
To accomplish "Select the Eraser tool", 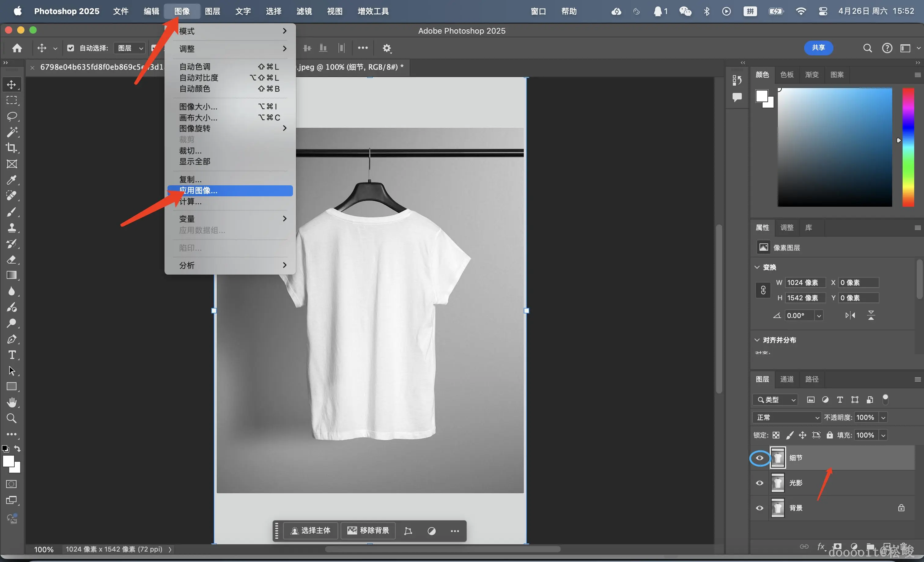I will [12, 259].
